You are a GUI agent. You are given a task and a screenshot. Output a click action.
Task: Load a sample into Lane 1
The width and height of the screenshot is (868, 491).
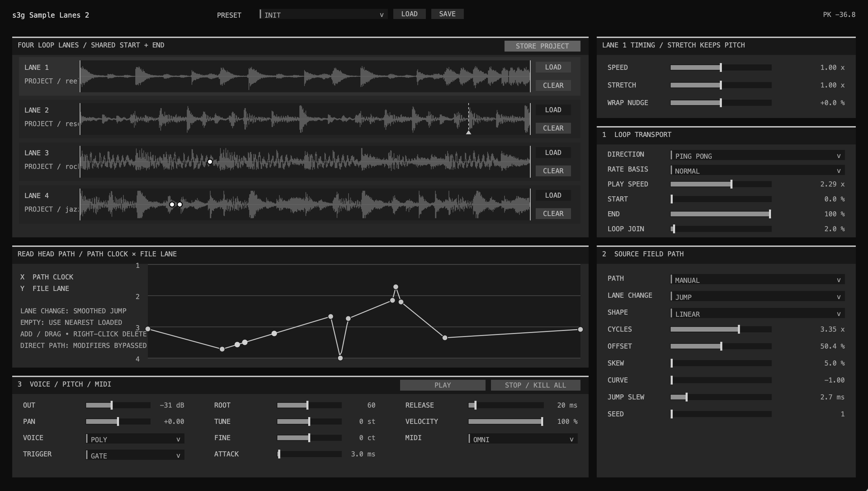[553, 67]
